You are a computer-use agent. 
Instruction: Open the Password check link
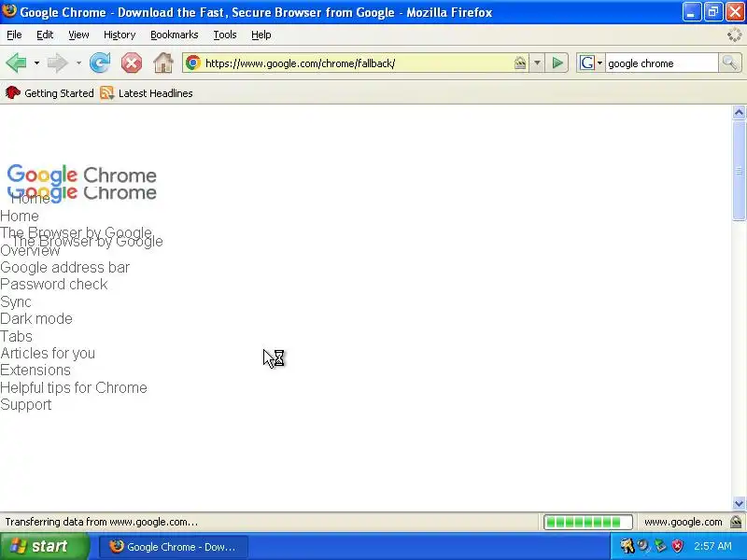coord(54,285)
